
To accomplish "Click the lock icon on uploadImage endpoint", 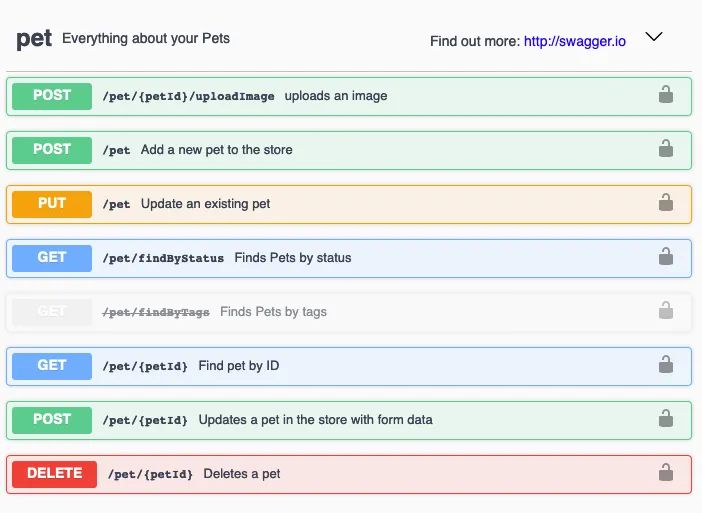I will click(x=665, y=95).
